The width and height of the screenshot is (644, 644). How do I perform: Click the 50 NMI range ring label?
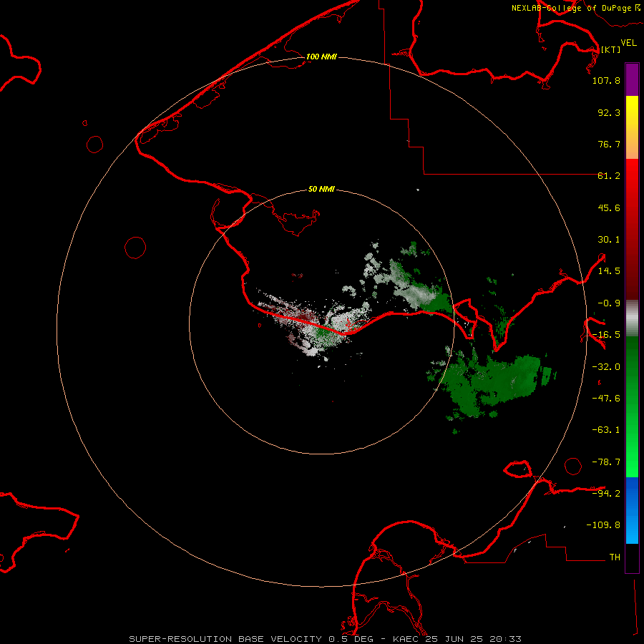(321, 190)
